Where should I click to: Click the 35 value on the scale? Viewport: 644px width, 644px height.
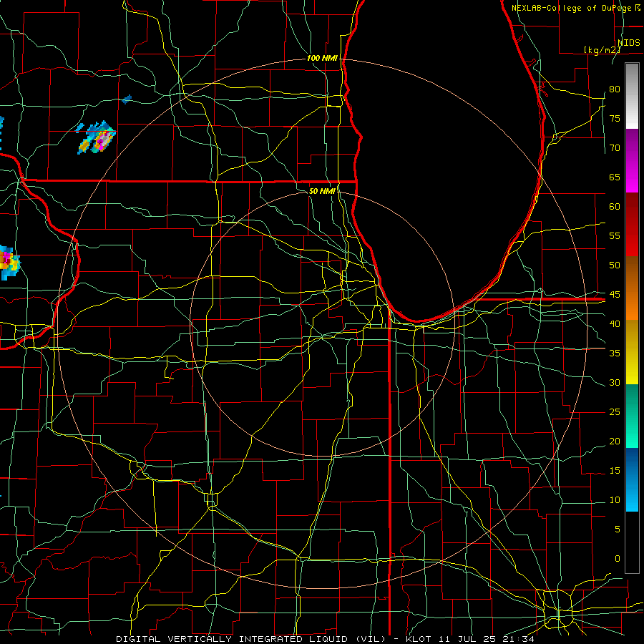click(615, 353)
